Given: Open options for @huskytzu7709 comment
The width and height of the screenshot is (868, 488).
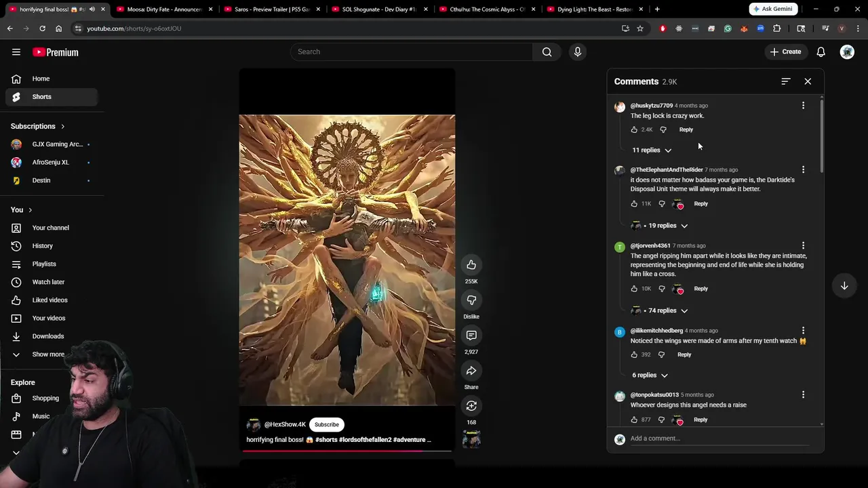Looking at the screenshot, I should 803,106.
